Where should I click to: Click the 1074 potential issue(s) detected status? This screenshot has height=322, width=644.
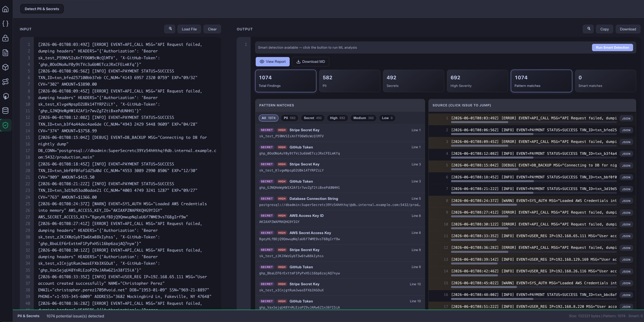click(x=75, y=316)
